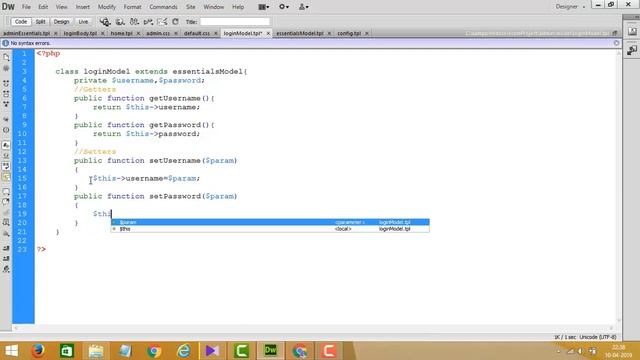This screenshot has width=640, height=360.
Task: Expand the second collapsed panel icon on right
Action: coord(632,50)
